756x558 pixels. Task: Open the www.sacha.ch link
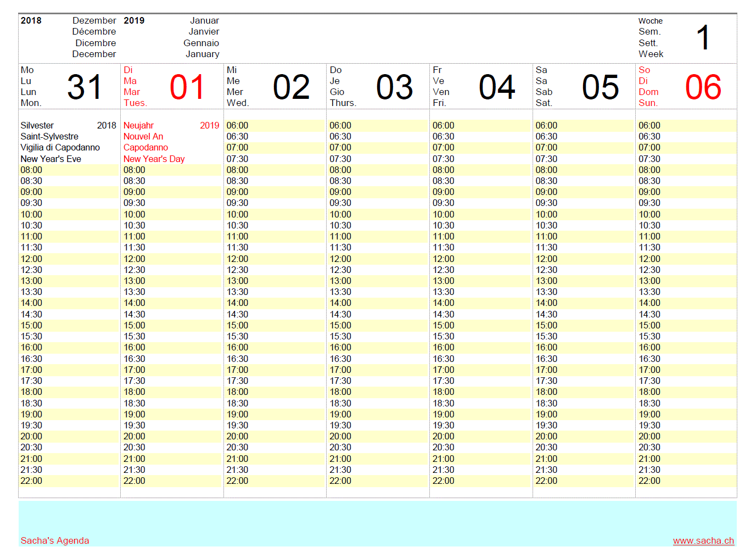tap(703, 540)
